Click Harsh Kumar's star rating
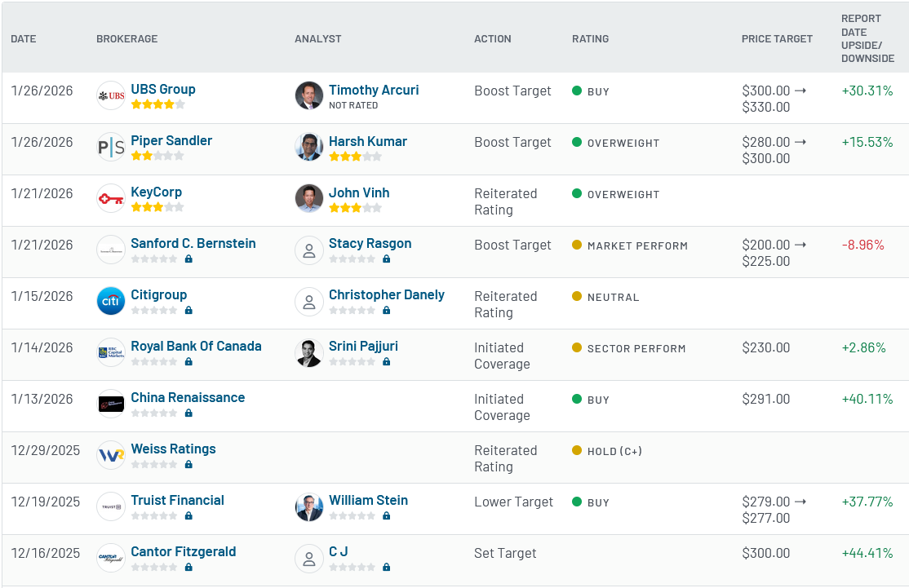This screenshot has height=588, width=909. click(356, 157)
